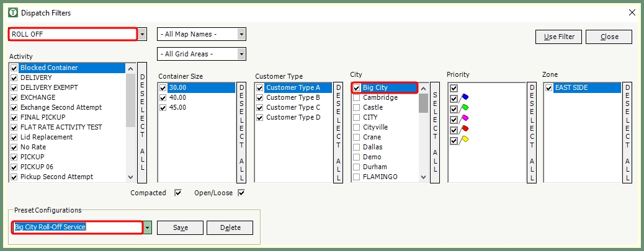
Task: Uncheck the magenta flag priority checkbox
Action: [x=454, y=120]
